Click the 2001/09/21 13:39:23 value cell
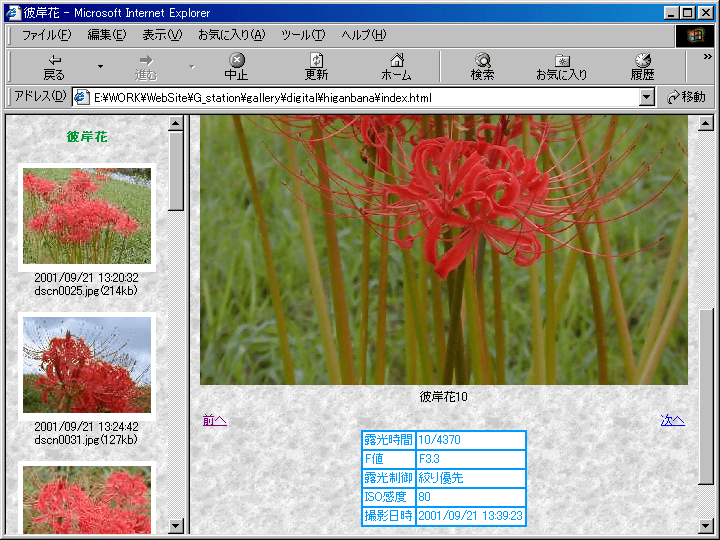Viewport: 720px width, 540px height. click(471, 516)
